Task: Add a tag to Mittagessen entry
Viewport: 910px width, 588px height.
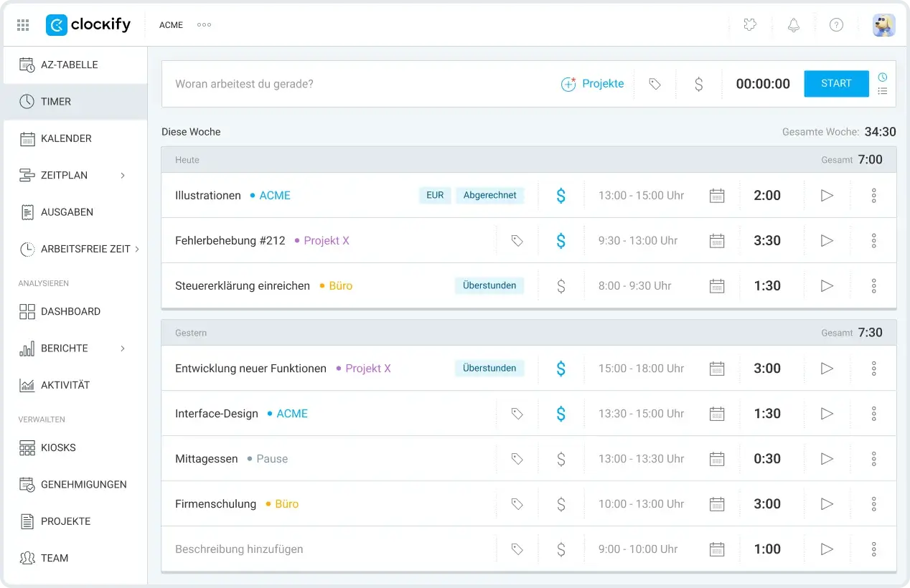Action: [x=517, y=459]
